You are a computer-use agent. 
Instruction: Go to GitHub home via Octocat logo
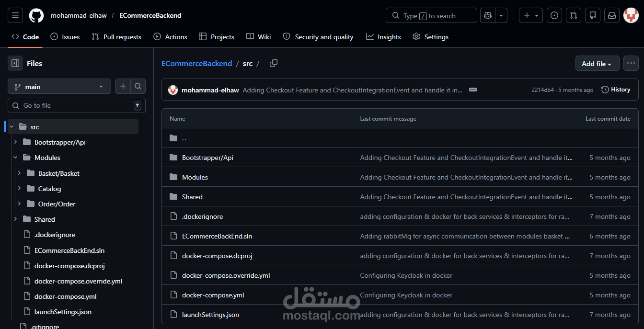pos(36,16)
